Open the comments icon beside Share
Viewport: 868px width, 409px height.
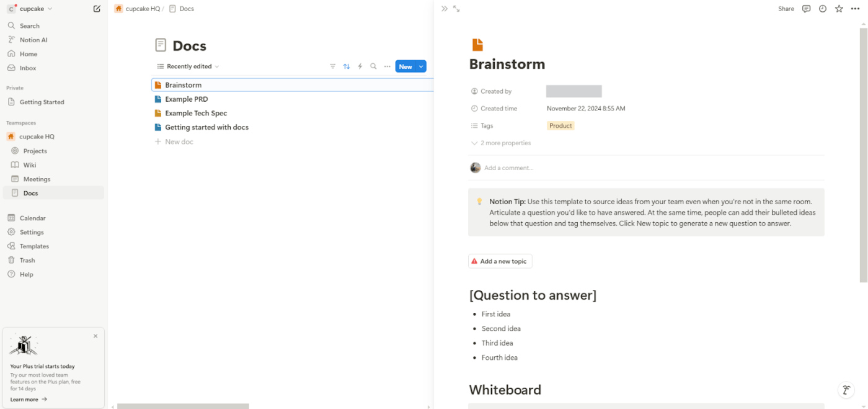[x=806, y=9]
